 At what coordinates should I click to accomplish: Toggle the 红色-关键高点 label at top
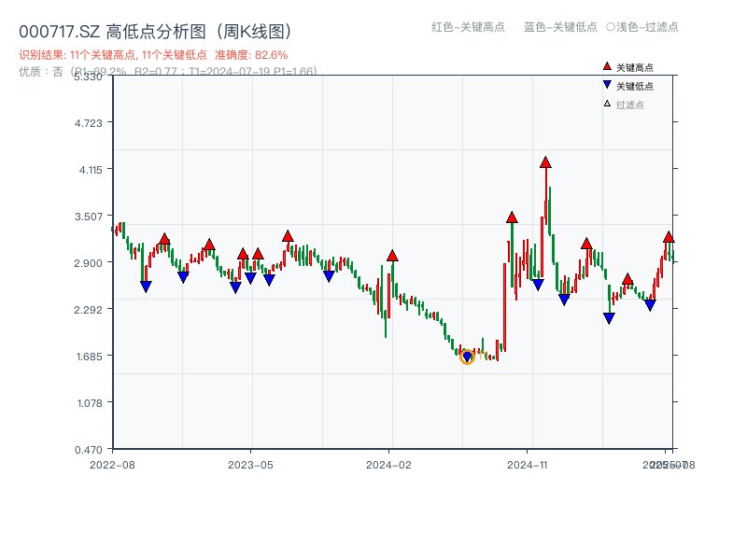468,27
